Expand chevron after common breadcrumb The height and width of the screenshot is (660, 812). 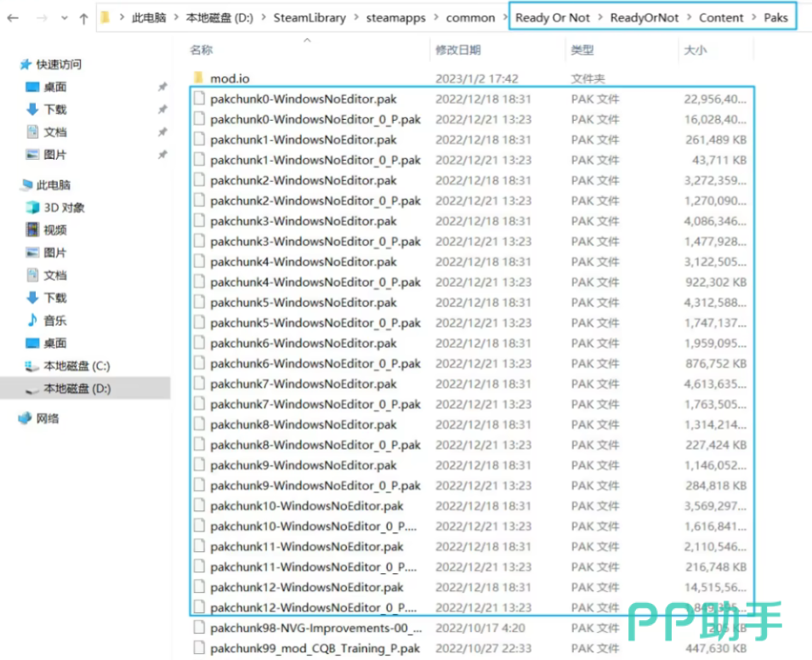[x=505, y=18]
